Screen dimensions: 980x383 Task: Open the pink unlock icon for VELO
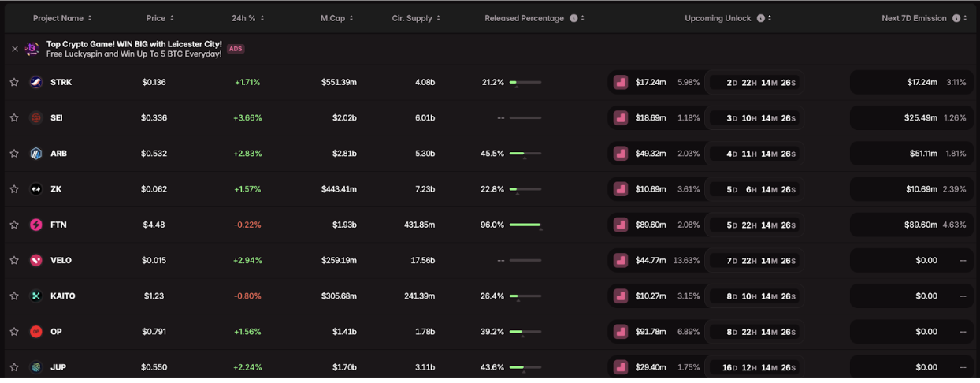[621, 260]
